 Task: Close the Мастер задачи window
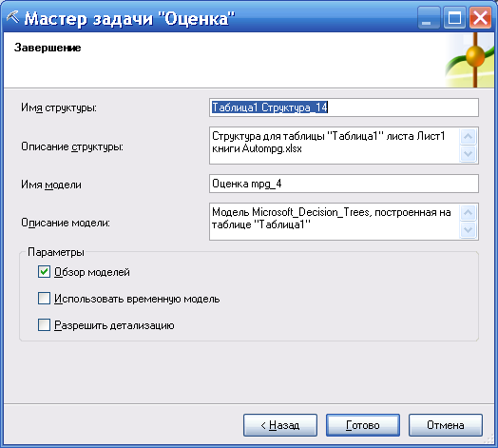480,17
